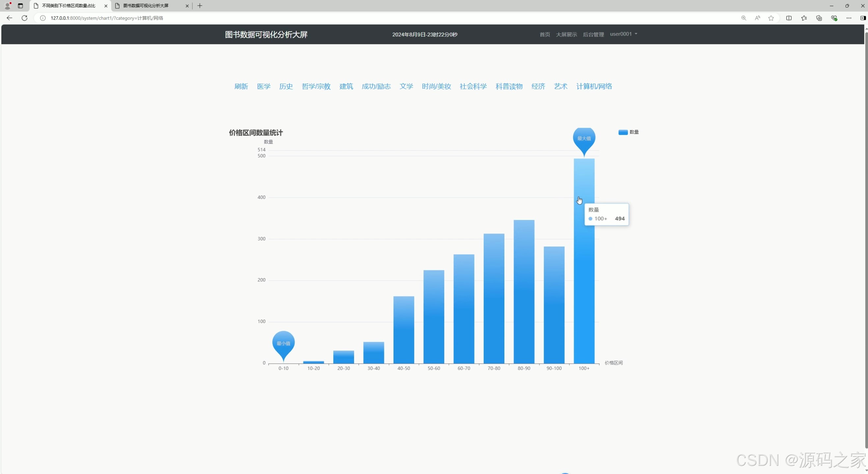Select the 医学 category link
Screen dimensions: 868x474
(x=263, y=86)
